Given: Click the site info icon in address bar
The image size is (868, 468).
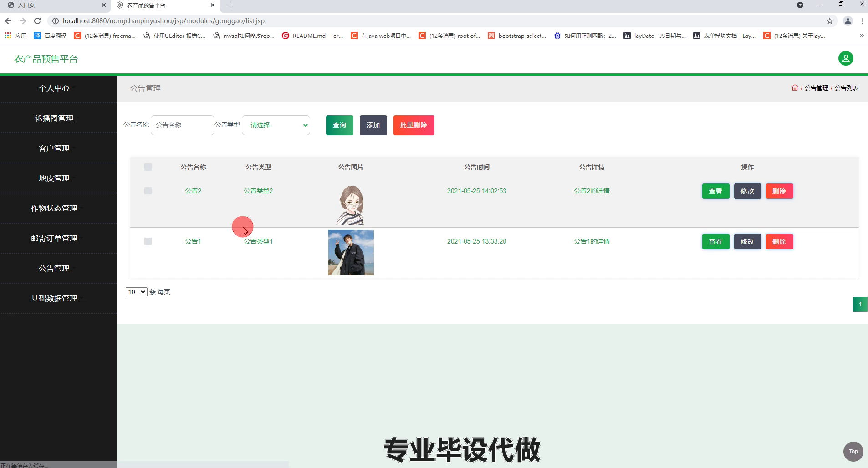Looking at the screenshot, I should [55, 21].
